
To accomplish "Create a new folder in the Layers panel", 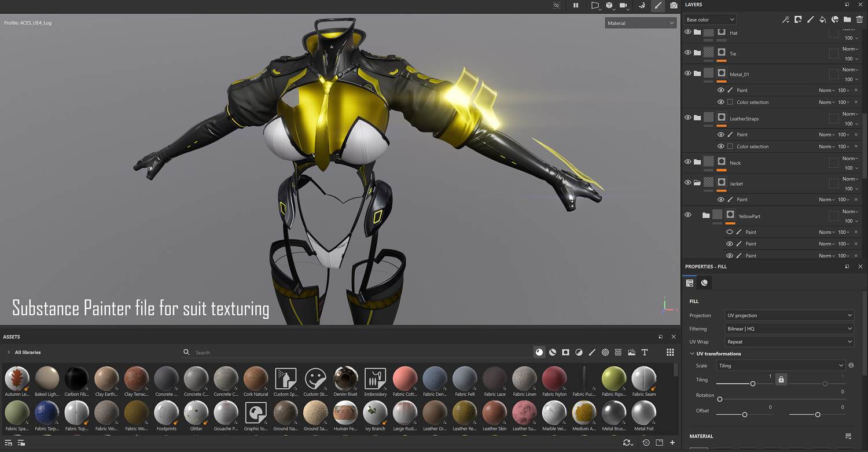I will click(847, 20).
